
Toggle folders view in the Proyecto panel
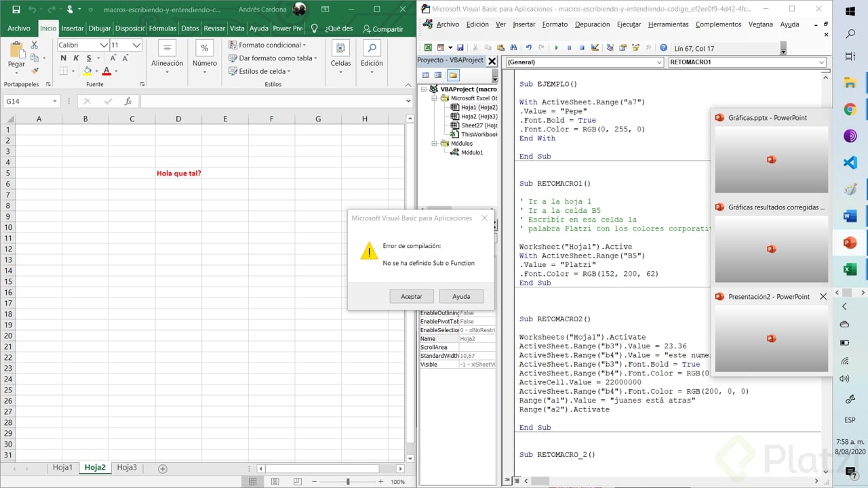452,75
